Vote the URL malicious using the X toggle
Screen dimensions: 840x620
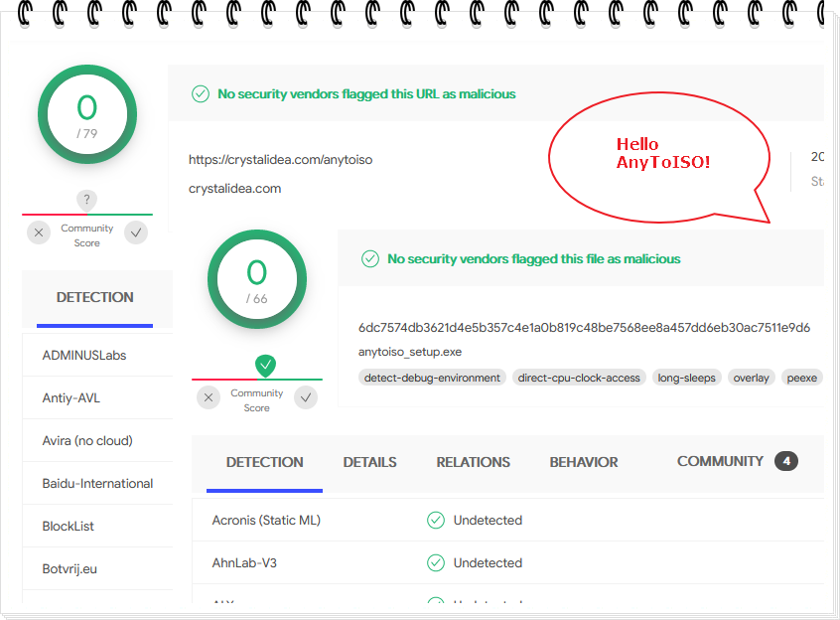pyautogui.click(x=38, y=232)
